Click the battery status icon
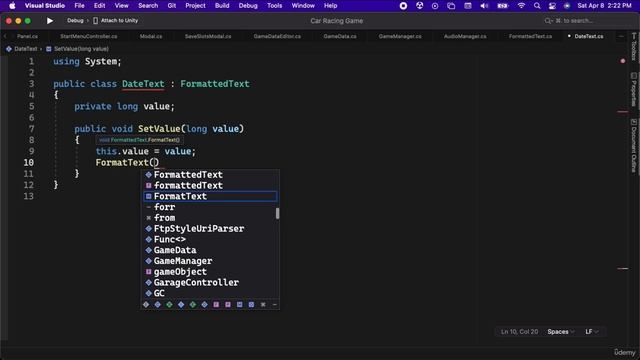640x360 pixels. tap(503, 6)
